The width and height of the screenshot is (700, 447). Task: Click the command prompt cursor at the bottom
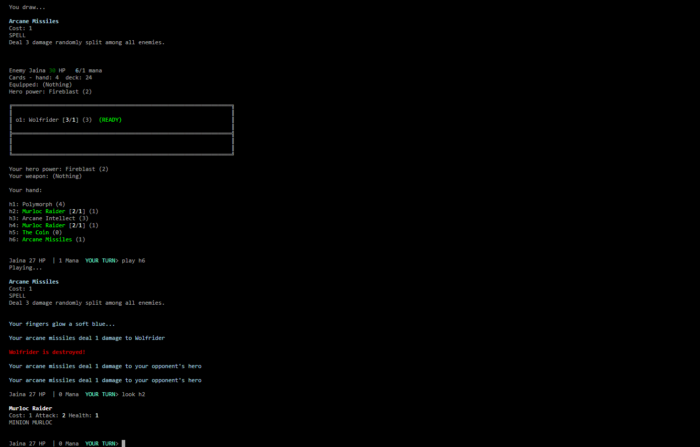[123, 443]
